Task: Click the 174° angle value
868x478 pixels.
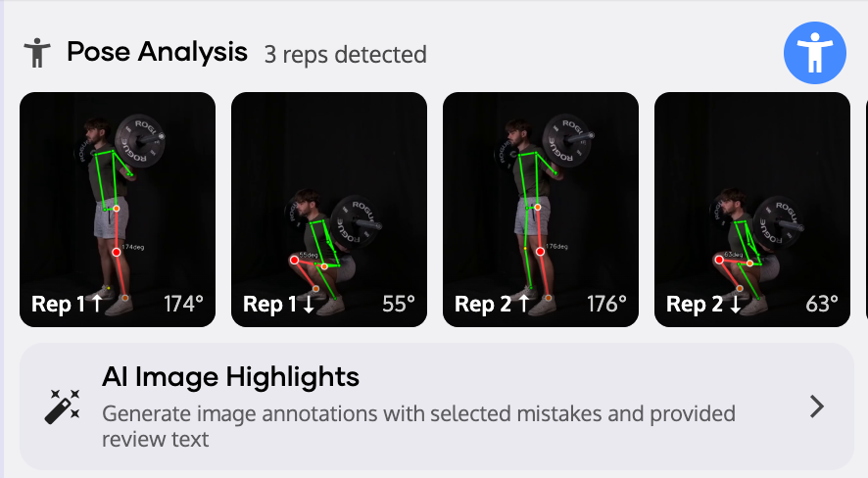Action: coord(184,304)
